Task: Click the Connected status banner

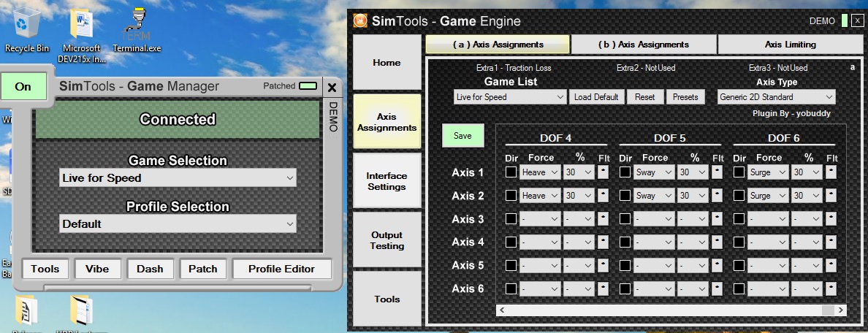Action: pos(178,119)
